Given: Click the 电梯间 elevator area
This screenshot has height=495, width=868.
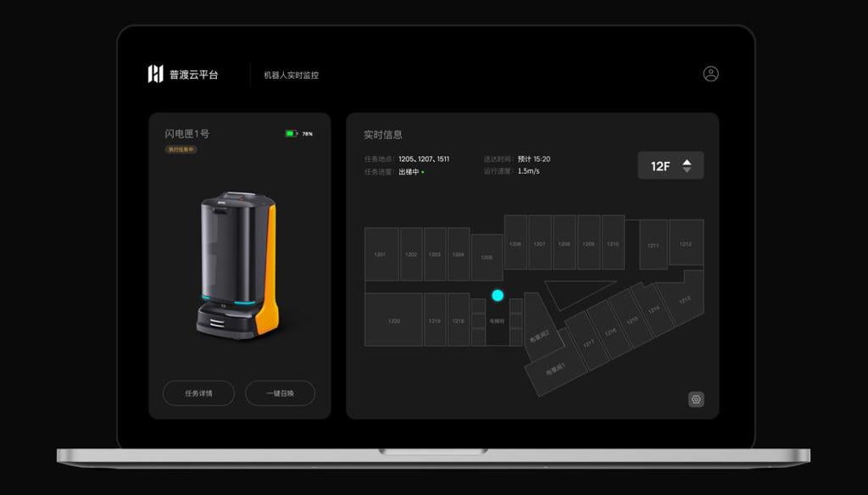Looking at the screenshot, I should click(498, 322).
